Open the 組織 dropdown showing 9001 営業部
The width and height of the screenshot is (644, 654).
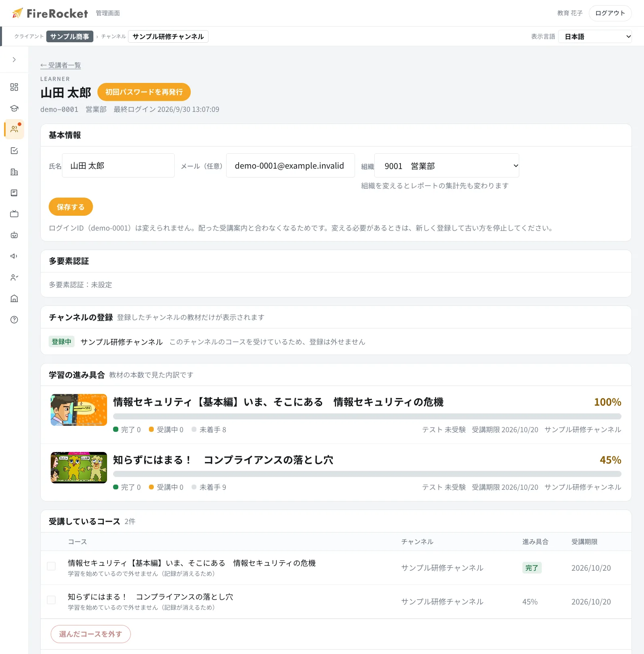pyautogui.click(x=447, y=166)
